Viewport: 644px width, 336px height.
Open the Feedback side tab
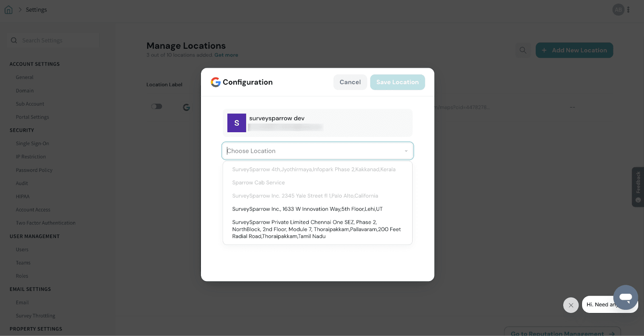pyautogui.click(x=638, y=187)
